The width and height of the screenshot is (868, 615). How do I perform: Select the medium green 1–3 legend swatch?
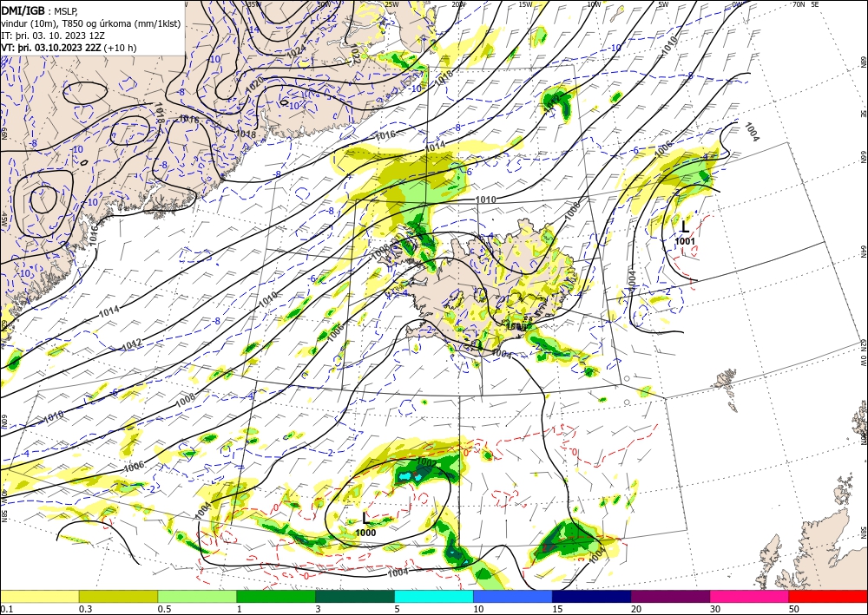pos(276,596)
